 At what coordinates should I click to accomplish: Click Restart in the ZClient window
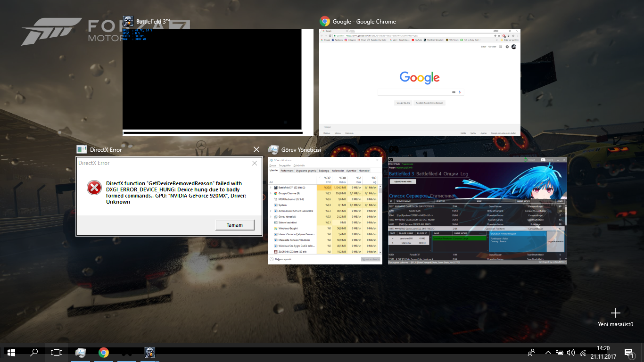tap(528, 160)
